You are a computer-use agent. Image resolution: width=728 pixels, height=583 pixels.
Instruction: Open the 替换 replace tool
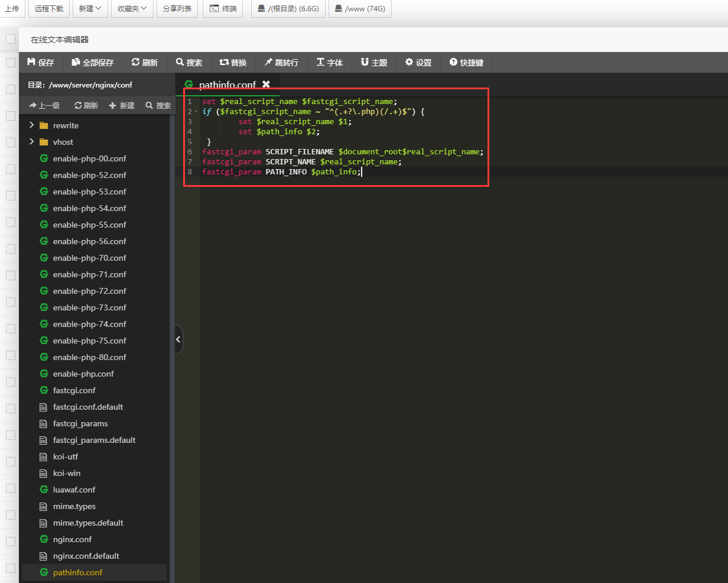pos(233,63)
